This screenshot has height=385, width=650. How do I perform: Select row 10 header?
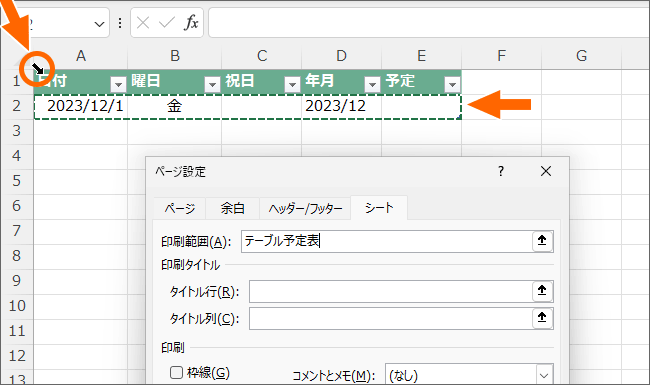(x=17, y=306)
